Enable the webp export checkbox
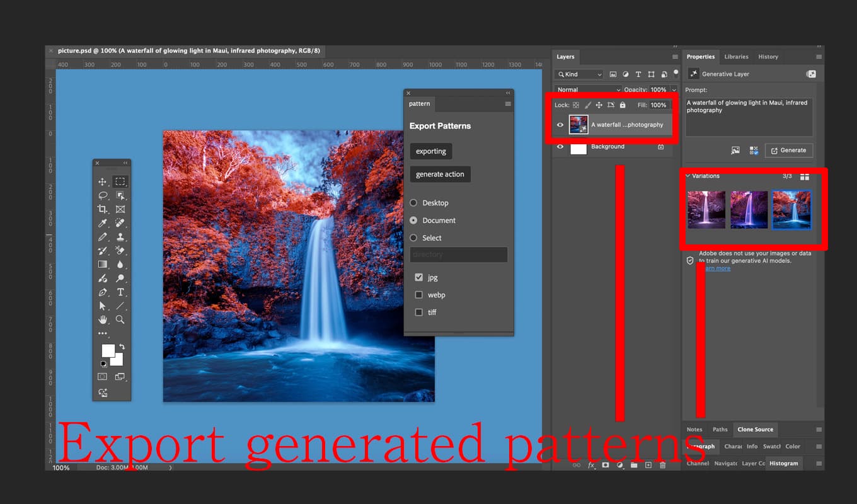Viewport: 857px width, 504px height. [419, 295]
